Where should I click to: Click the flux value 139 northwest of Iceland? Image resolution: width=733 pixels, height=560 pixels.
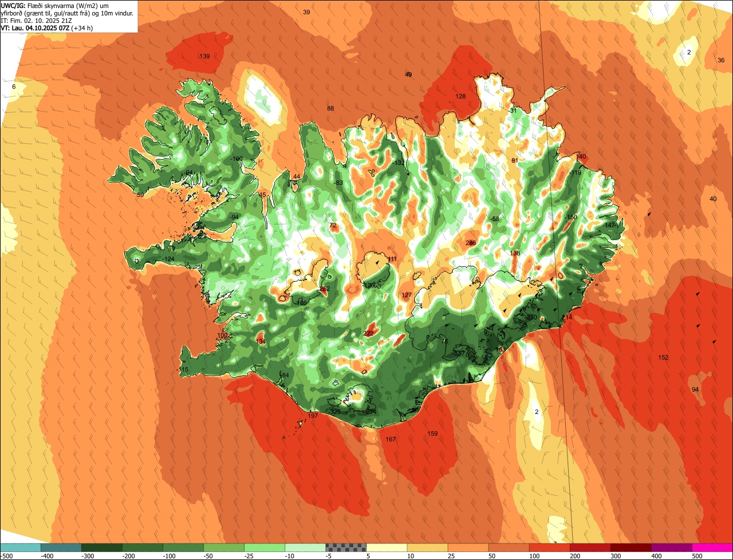(x=204, y=56)
